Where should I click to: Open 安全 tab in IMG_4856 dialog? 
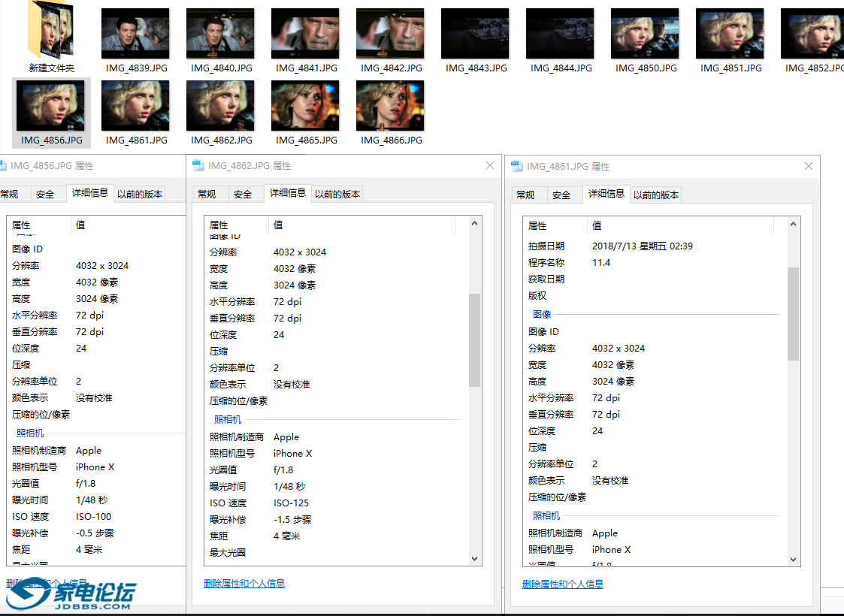pyautogui.click(x=47, y=194)
